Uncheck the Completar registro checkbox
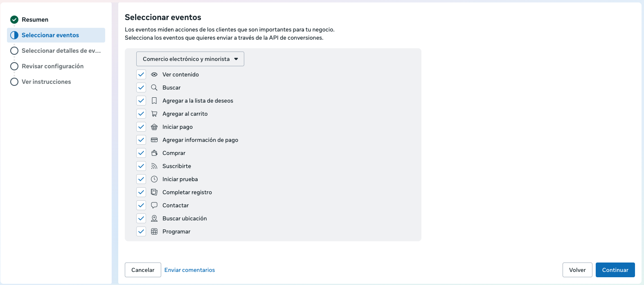The image size is (644, 285). click(x=141, y=192)
